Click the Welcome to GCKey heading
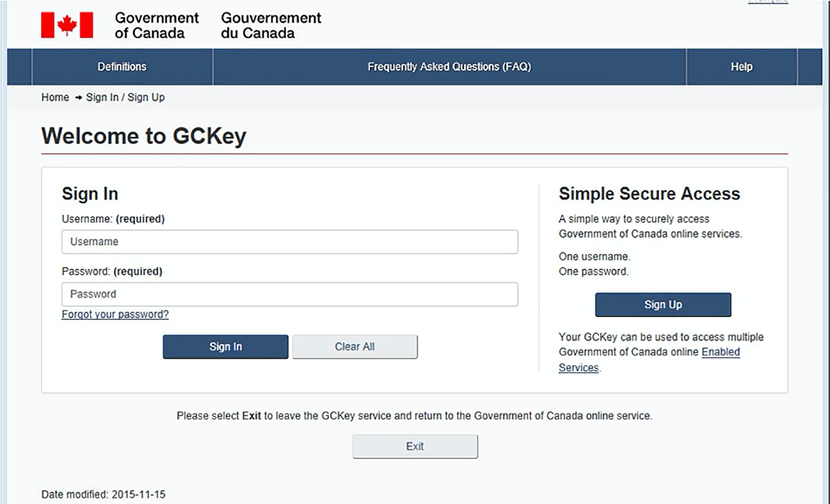 click(143, 136)
